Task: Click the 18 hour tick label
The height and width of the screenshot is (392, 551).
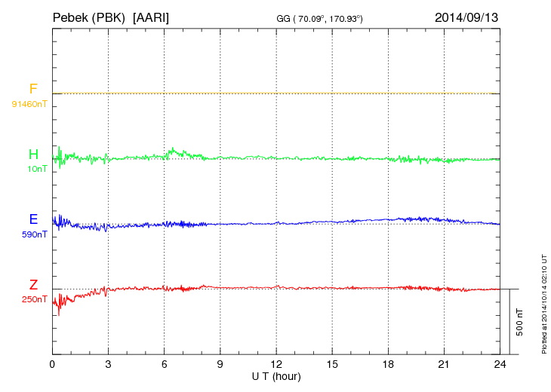Action: pyautogui.click(x=388, y=364)
